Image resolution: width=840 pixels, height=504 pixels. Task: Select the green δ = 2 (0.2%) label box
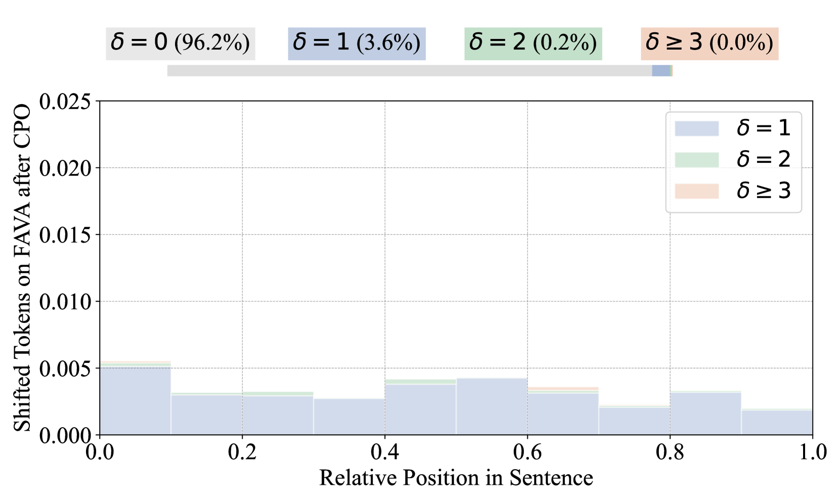coord(533,43)
